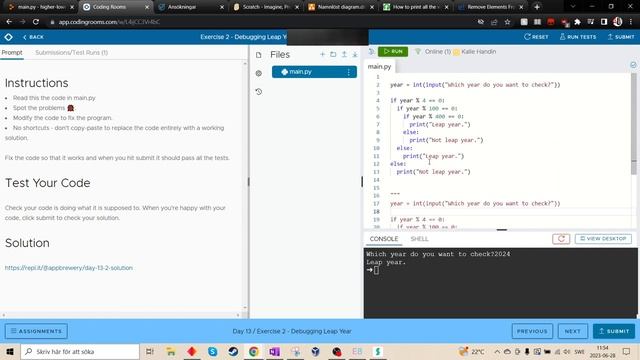This screenshot has height=360, width=640.
Task: Open the ASSIGNMENTS menu
Action: coord(36,331)
